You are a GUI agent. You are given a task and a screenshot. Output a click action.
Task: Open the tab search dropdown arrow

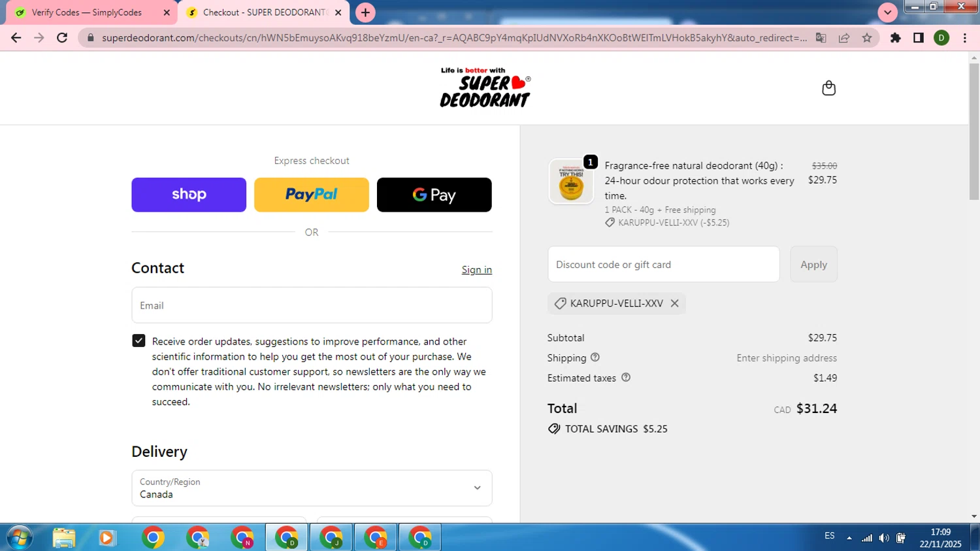point(887,12)
